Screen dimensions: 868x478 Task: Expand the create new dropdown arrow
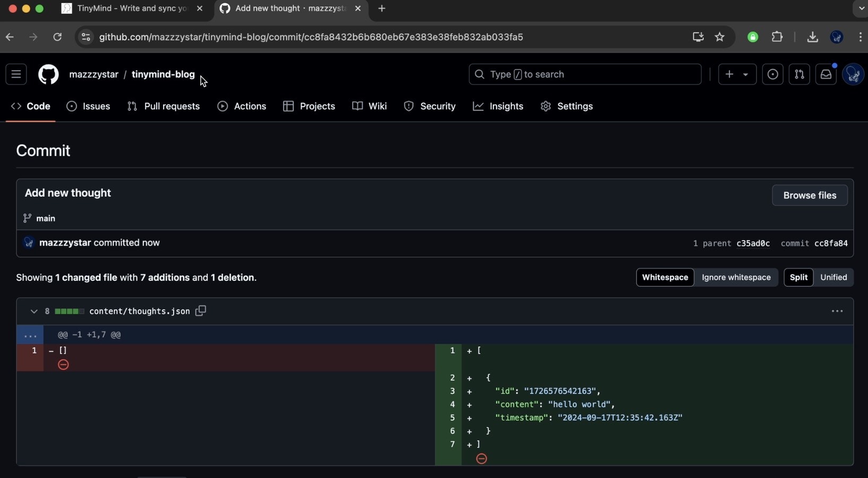coord(746,74)
